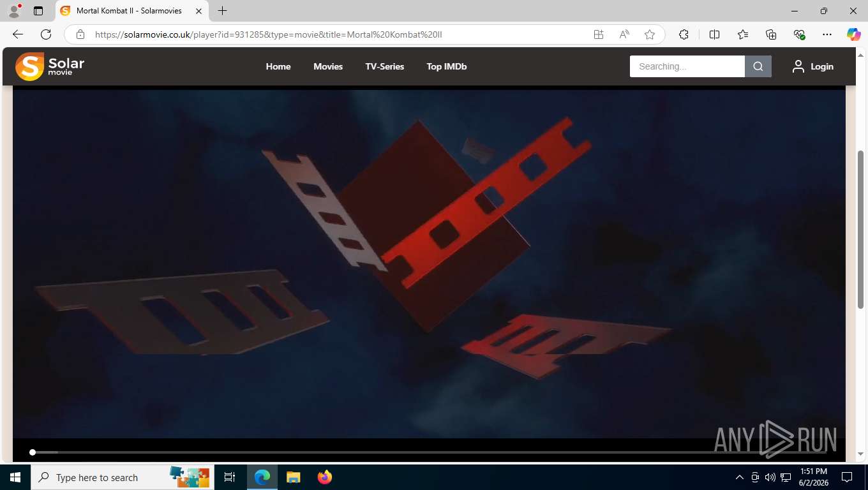Open a new tab
The image size is (868, 490).
[x=222, y=11]
